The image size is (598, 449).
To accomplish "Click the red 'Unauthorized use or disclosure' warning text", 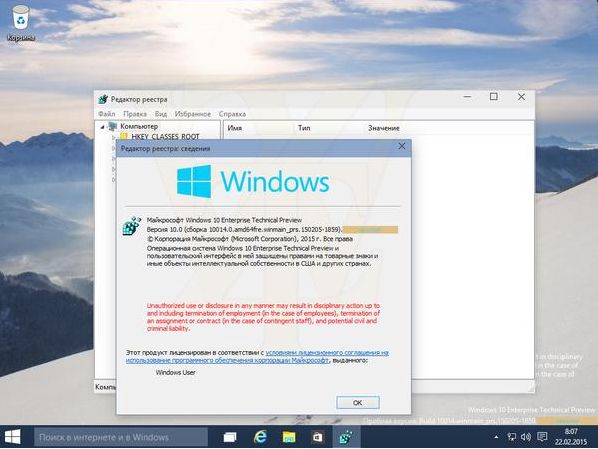I will click(263, 317).
